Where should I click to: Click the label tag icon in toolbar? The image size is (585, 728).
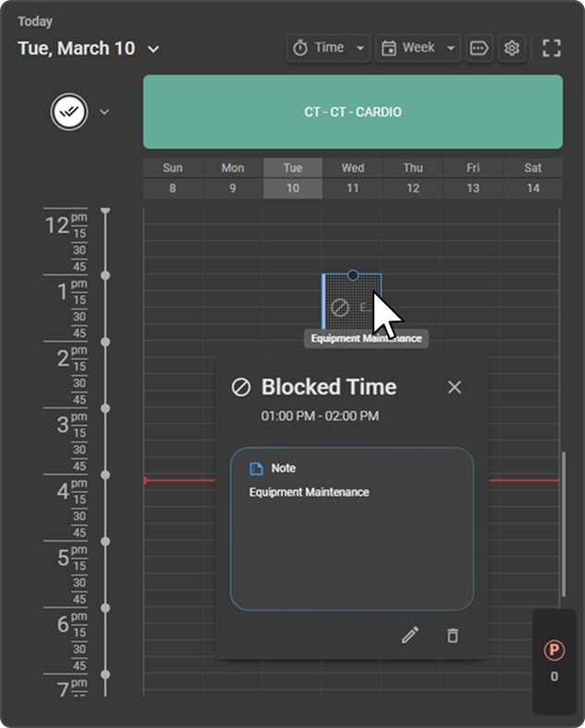[479, 48]
